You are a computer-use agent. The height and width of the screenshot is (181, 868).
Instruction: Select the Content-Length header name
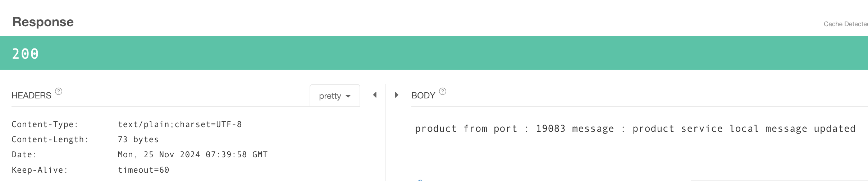tap(50, 139)
